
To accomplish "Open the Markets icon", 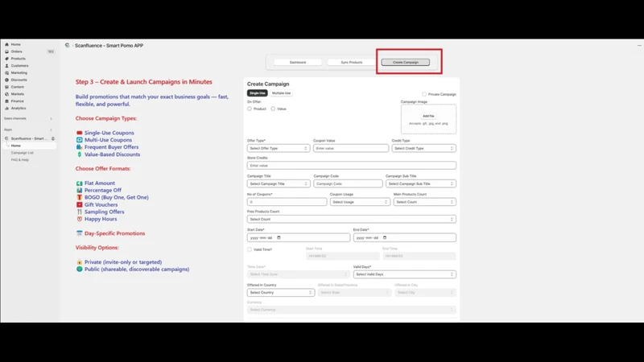I will tap(6, 94).
